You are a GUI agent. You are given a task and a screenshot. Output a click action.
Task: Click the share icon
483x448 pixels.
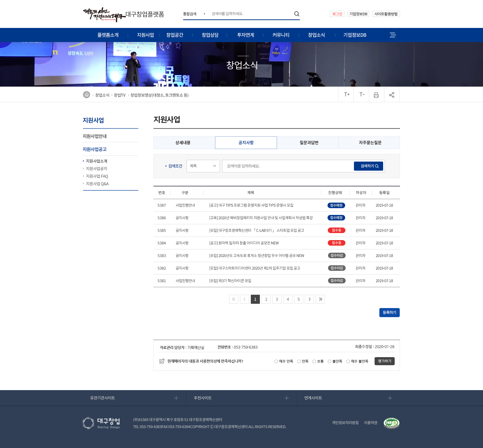coord(391,95)
